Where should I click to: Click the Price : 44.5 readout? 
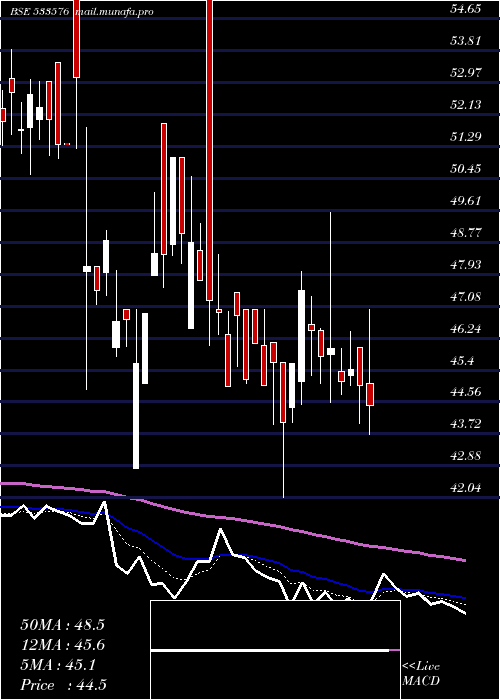(63, 685)
